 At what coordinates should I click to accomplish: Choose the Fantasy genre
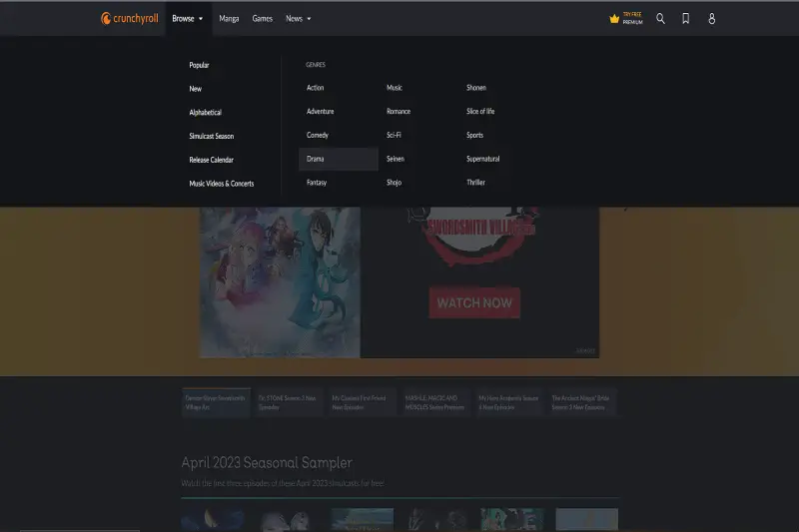pos(317,183)
